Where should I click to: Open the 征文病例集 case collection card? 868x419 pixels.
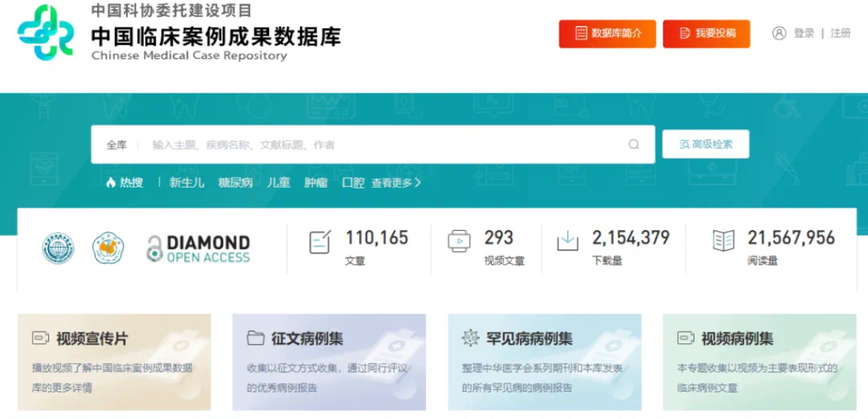tap(329, 362)
